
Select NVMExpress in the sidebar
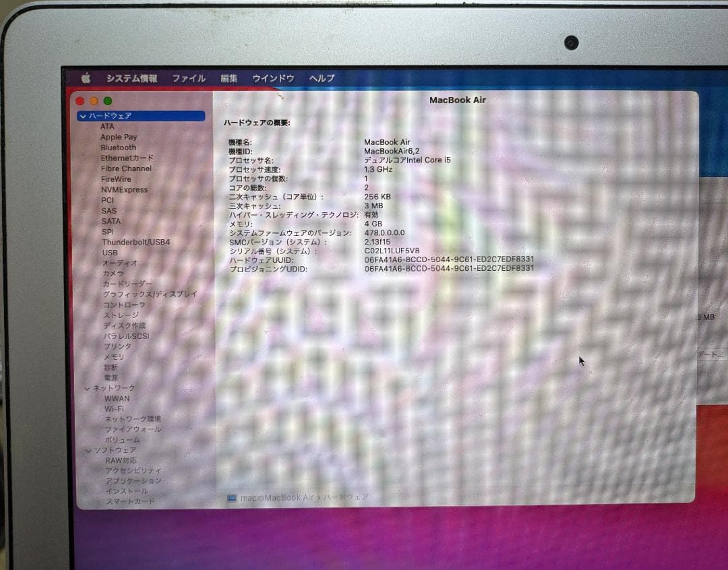pyautogui.click(x=125, y=189)
